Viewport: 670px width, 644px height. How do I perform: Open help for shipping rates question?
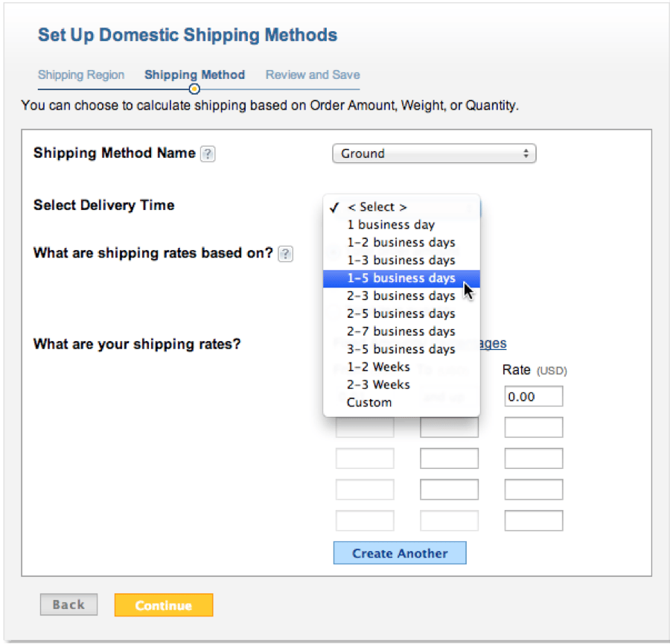click(x=285, y=254)
